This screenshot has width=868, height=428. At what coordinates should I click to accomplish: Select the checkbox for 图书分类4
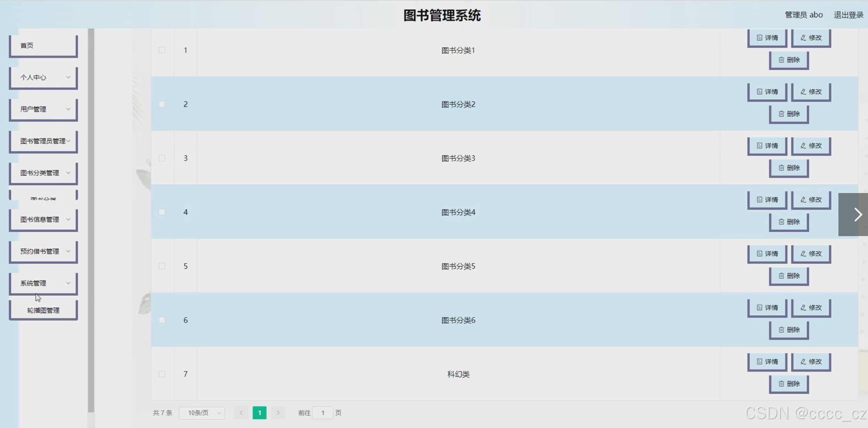tap(162, 212)
